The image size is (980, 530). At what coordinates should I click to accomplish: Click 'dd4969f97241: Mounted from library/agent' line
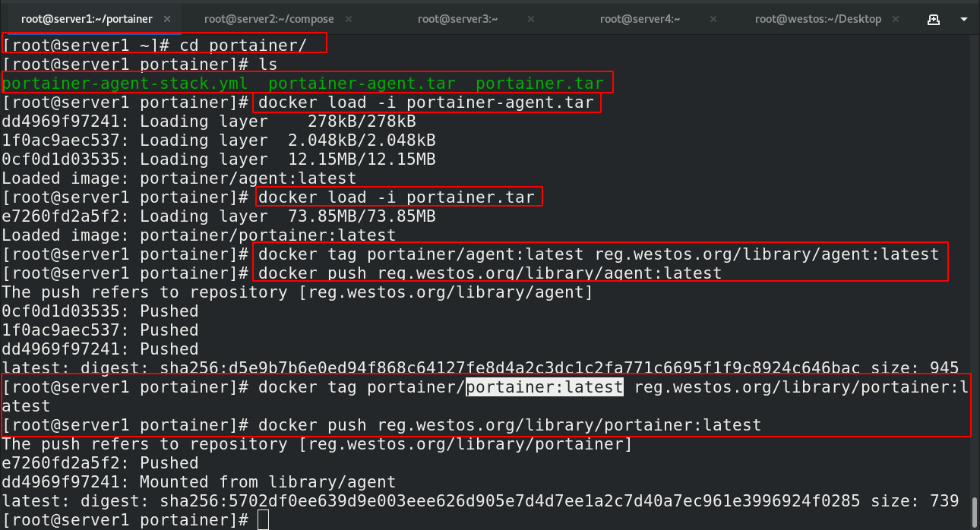(199, 481)
